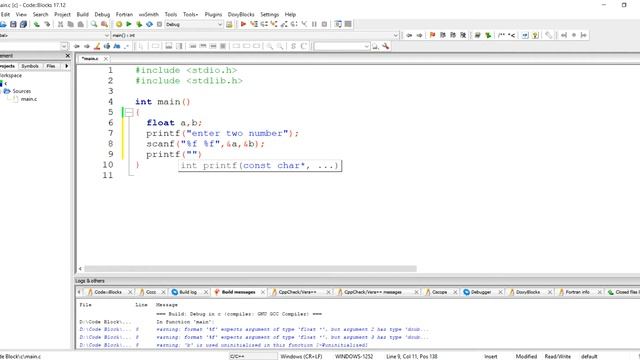This screenshot has height=360, width=640.
Task: Click the DoxyBlocks block comment /** icon
Action: tap(501, 36)
